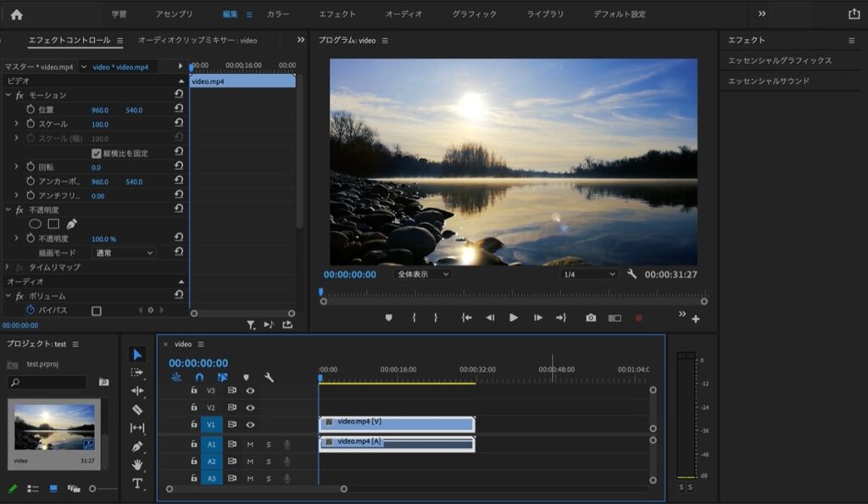This screenshot has width=868, height=504.
Task: Solo audio track A2
Action: [x=269, y=462]
